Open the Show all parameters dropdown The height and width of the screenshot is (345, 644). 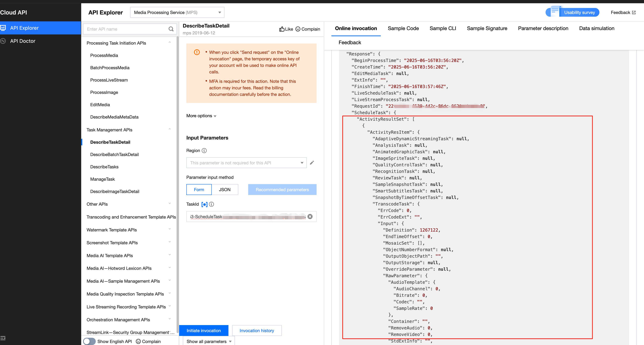(x=209, y=341)
